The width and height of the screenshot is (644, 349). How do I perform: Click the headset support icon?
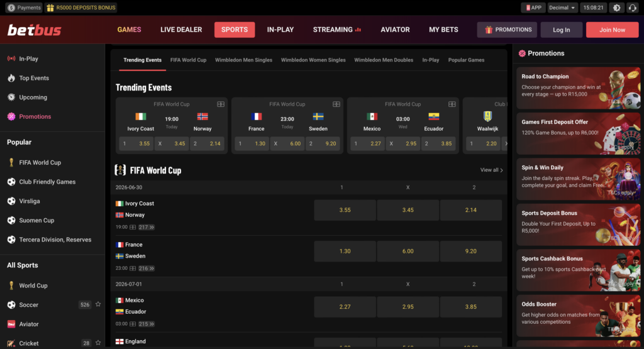click(633, 8)
